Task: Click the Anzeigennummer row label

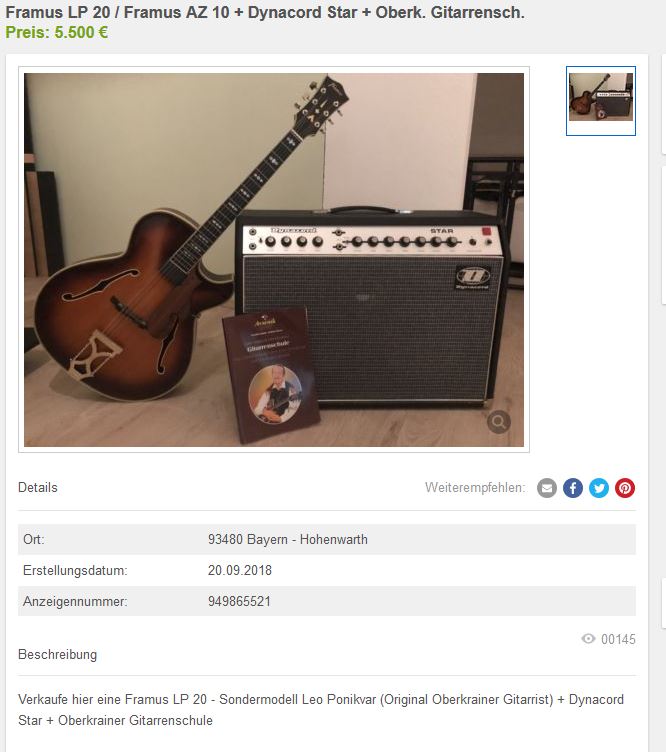Action: click(x=75, y=601)
